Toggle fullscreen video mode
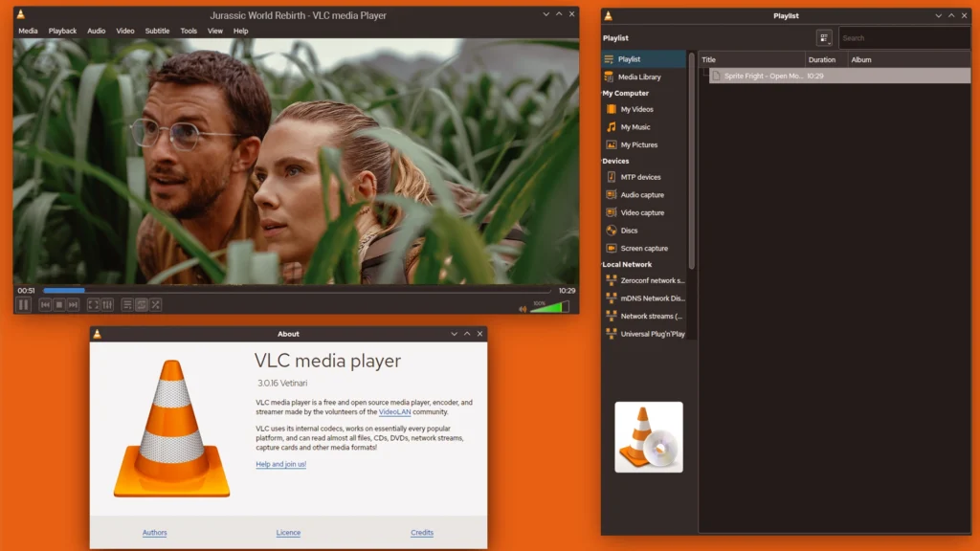Image resolution: width=980 pixels, height=551 pixels. (93, 305)
